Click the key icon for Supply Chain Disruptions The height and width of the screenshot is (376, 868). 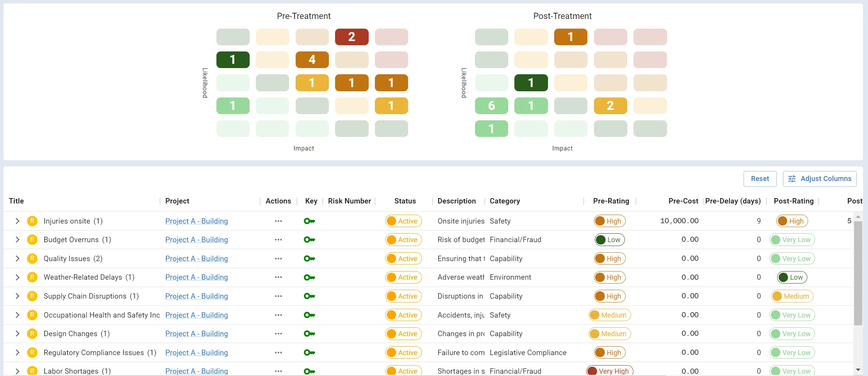(x=309, y=296)
